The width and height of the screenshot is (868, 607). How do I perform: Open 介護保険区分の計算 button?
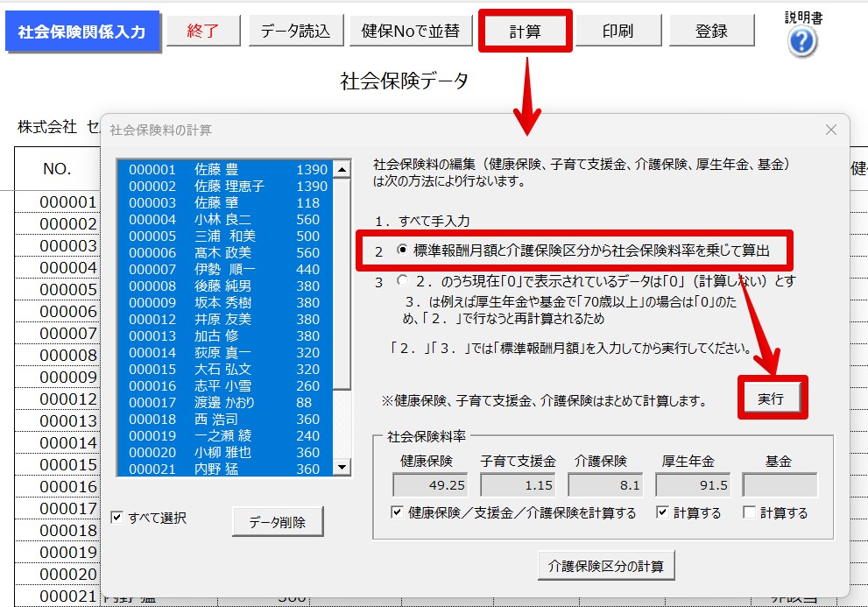coord(606,566)
